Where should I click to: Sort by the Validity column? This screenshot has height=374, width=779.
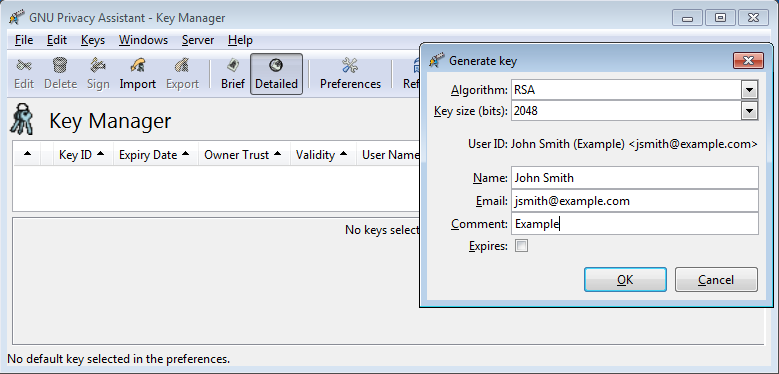(323, 154)
